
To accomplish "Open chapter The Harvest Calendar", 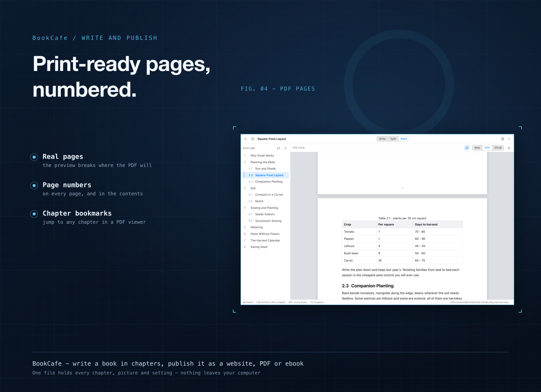I will [x=266, y=241].
